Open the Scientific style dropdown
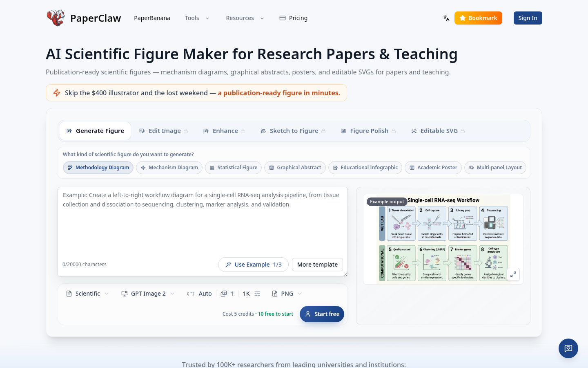The image size is (588, 368). pyautogui.click(x=87, y=294)
